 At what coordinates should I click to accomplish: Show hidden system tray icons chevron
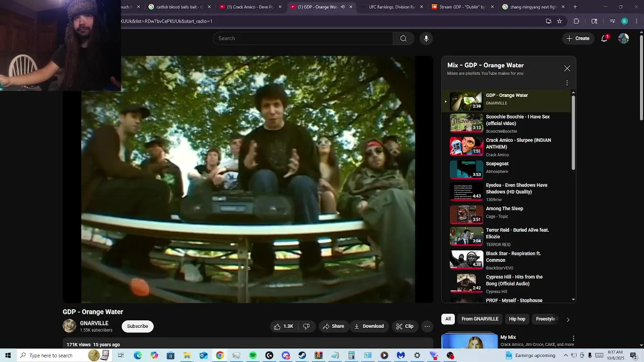click(566, 355)
